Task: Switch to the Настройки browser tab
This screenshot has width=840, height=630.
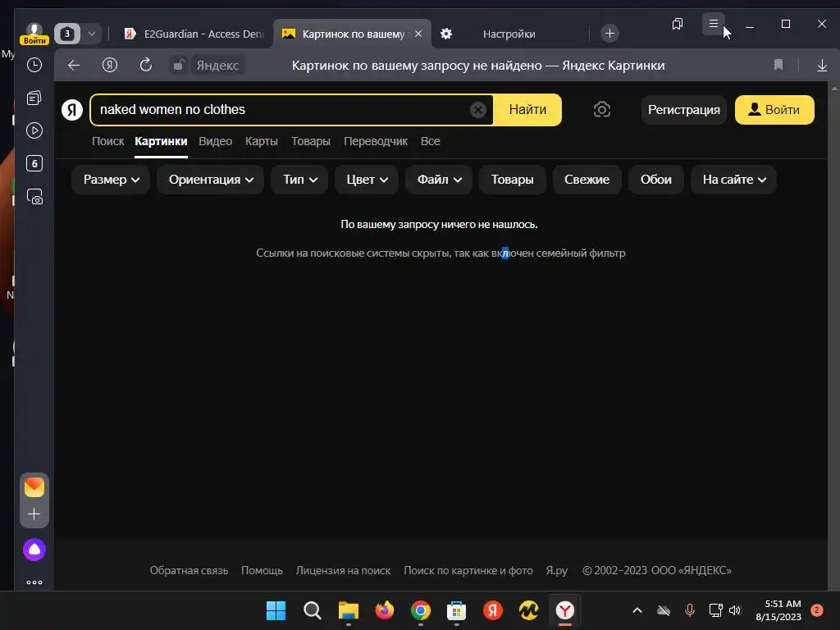Action: [509, 34]
